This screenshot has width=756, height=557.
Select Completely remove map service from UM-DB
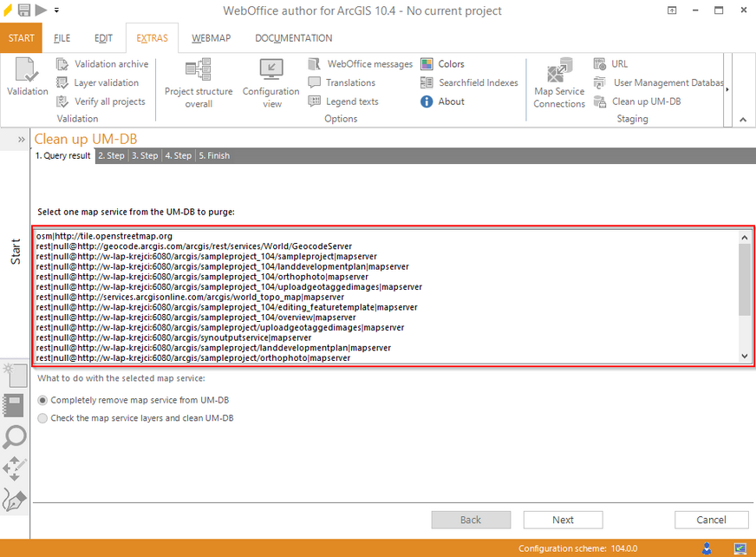[x=134, y=400]
